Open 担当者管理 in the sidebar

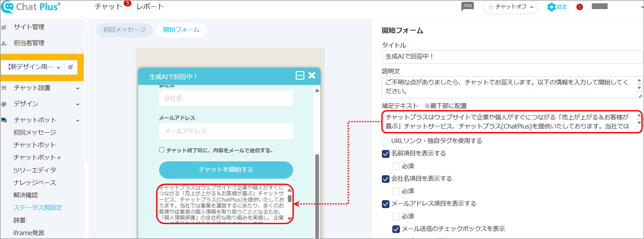point(29,43)
